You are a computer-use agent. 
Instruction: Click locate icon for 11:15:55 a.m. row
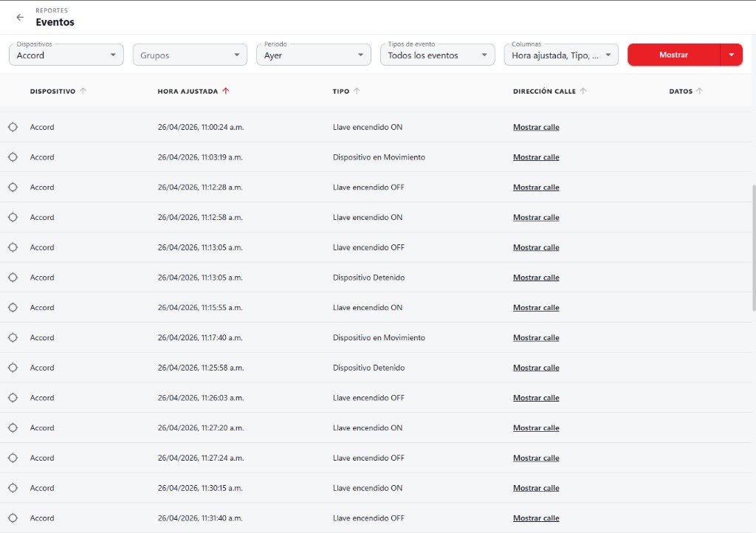tap(13, 307)
